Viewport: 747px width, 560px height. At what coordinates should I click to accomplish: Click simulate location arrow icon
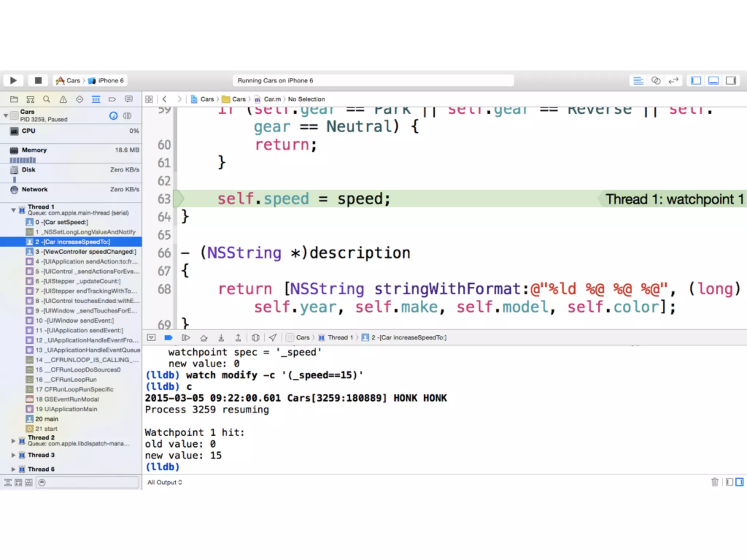click(x=272, y=338)
